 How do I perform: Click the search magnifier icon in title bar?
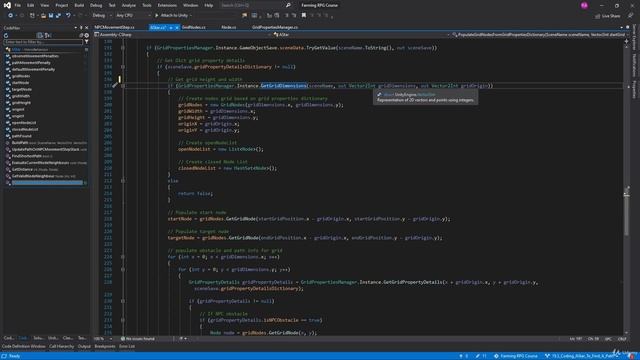[288, 5]
